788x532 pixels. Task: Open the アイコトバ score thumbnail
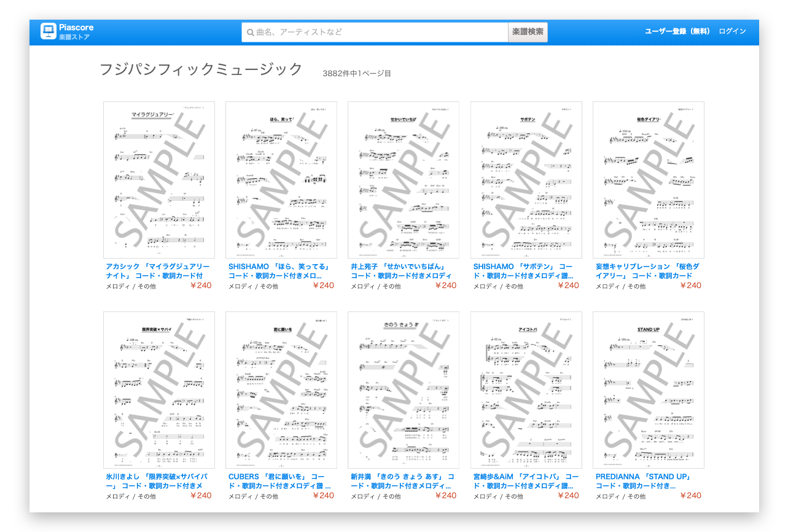tap(526, 390)
